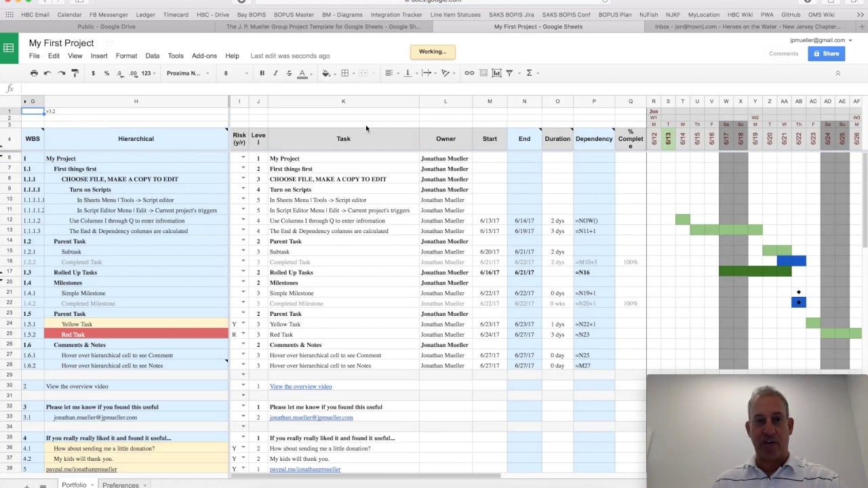This screenshot has height=488, width=868.
Task: Click the Filter funnel icon
Action: (509, 73)
